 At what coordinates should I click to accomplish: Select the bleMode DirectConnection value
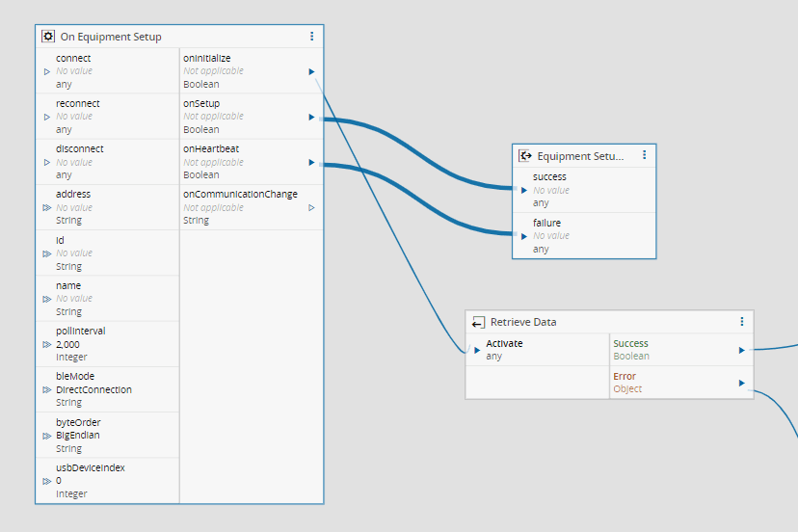tap(93, 389)
